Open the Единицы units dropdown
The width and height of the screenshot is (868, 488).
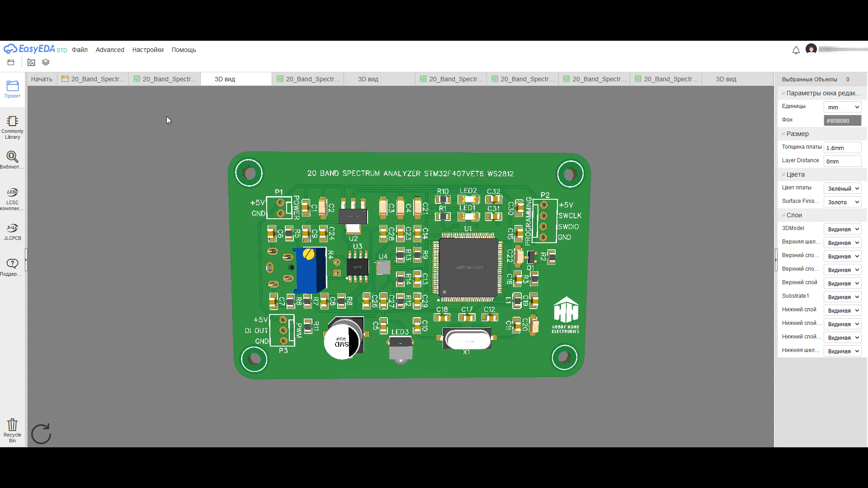(842, 107)
